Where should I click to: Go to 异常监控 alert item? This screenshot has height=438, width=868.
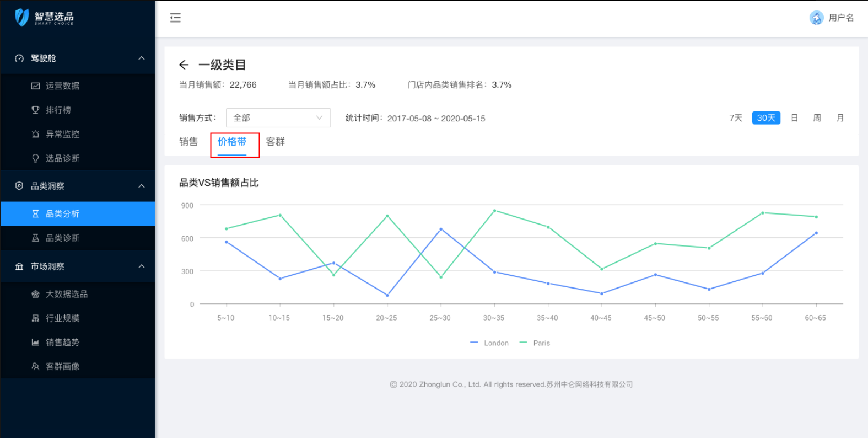pyautogui.click(x=62, y=134)
